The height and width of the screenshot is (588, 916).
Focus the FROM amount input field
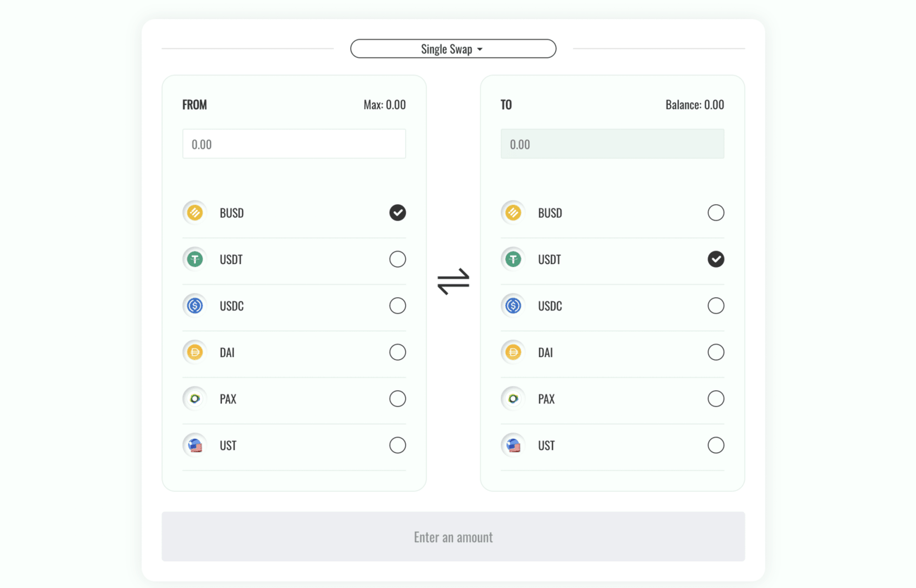pyautogui.click(x=294, y=144)
